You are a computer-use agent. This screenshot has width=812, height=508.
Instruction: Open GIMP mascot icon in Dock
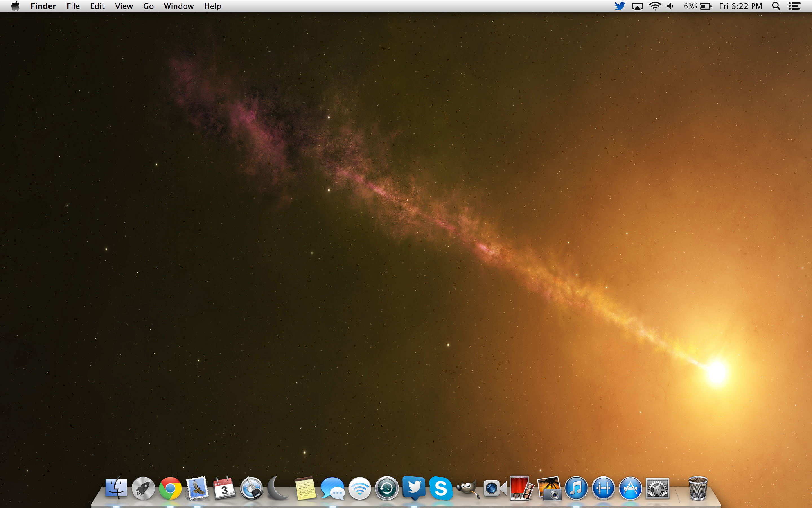(x=468, y=488)
